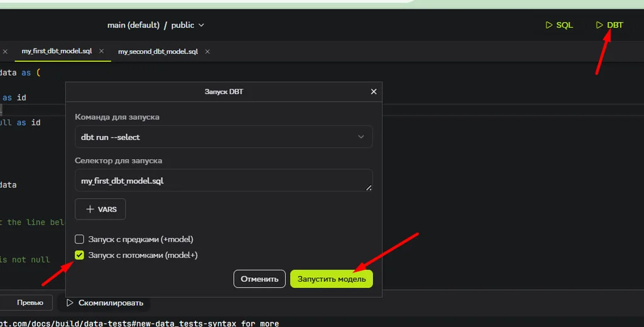
Task: Close the my_second_dbt_model.sql tab
Action: tap(208, 52)
